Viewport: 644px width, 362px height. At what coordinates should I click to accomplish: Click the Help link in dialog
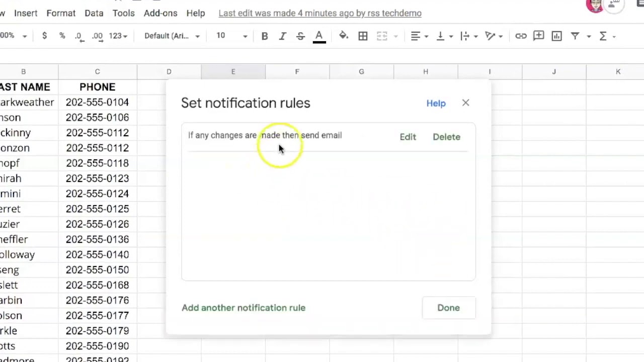tap(436, 103)
